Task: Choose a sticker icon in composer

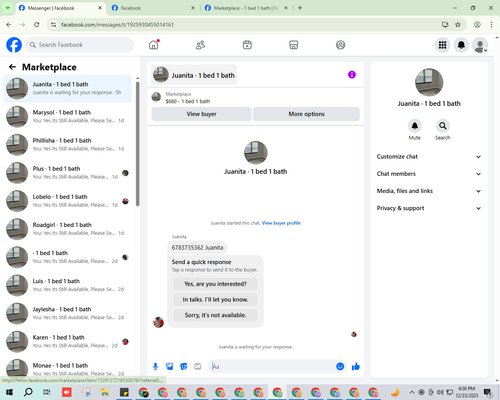Action: click(184, 367)
